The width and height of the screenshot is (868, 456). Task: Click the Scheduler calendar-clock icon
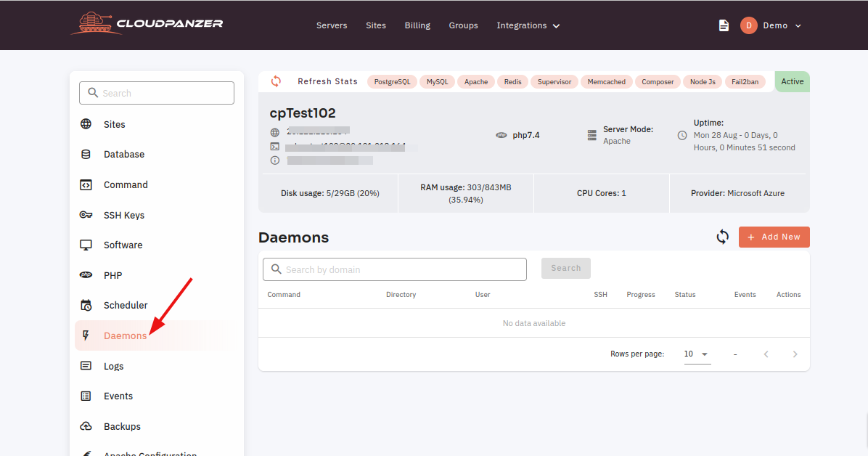click(86, 305)
